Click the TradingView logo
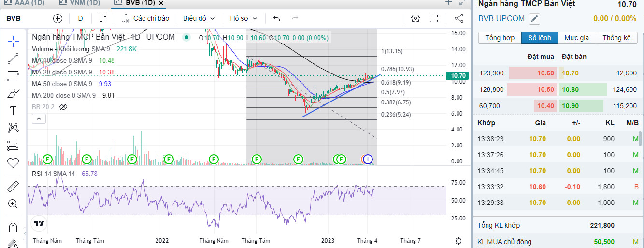 point(39,223)
